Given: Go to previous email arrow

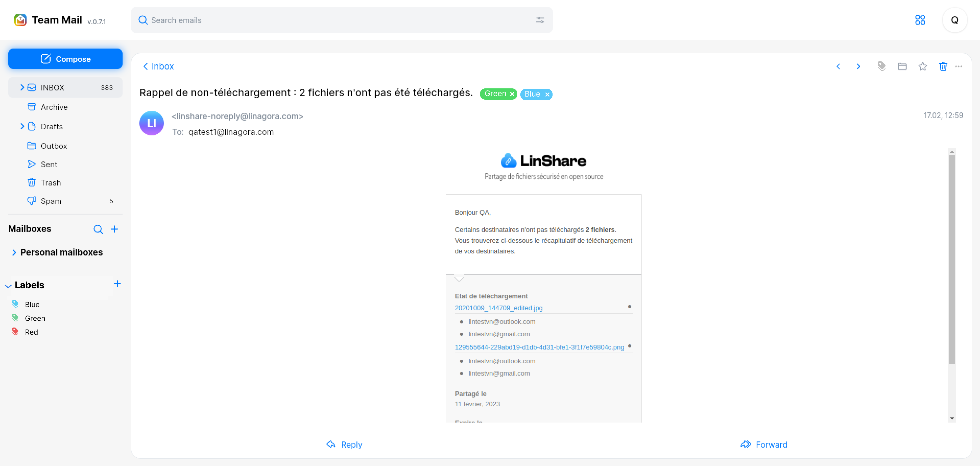Looking at the screenshot, I should pos(838,67).
